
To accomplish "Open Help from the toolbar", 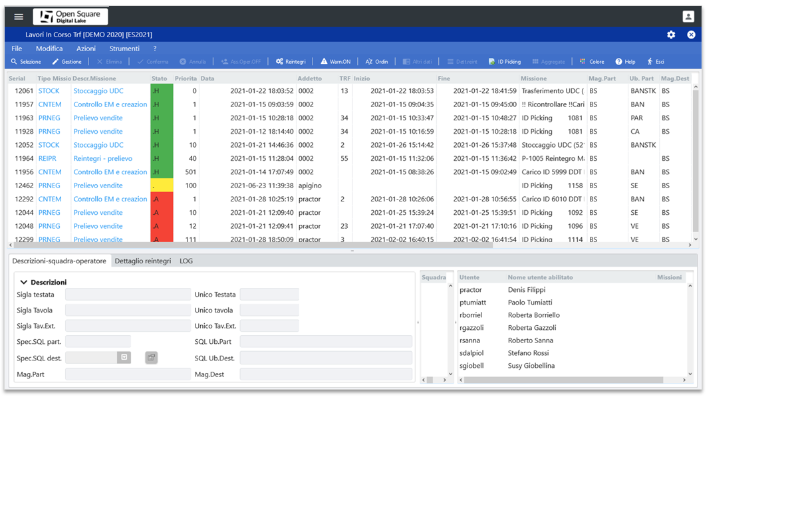I will tap(625, 62).
